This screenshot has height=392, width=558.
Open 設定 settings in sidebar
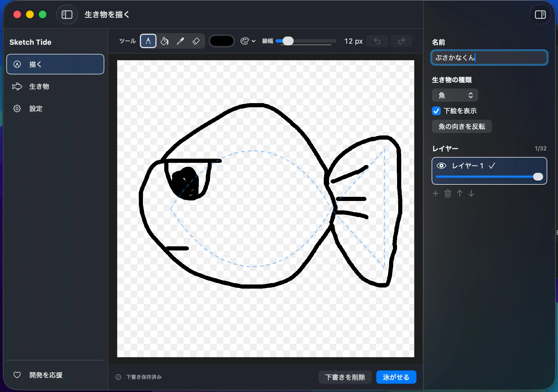[x=55, y=108]
